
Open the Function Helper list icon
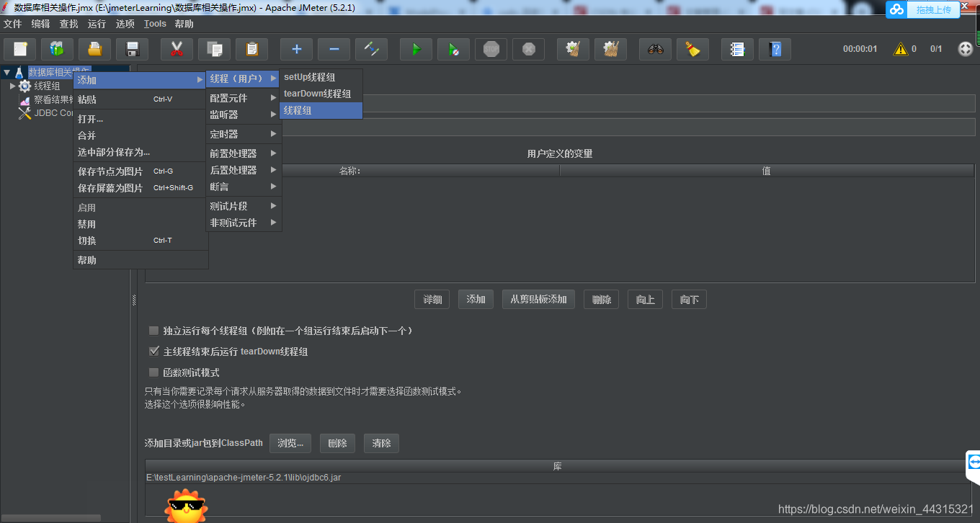tap(737, 49)
